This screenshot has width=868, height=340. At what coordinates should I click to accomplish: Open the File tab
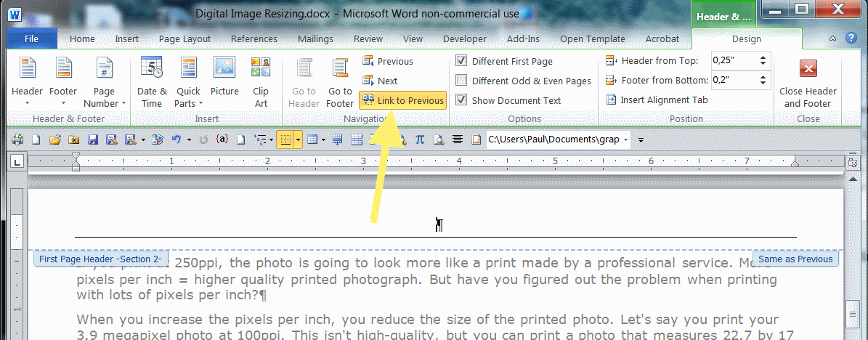[31, 39]
